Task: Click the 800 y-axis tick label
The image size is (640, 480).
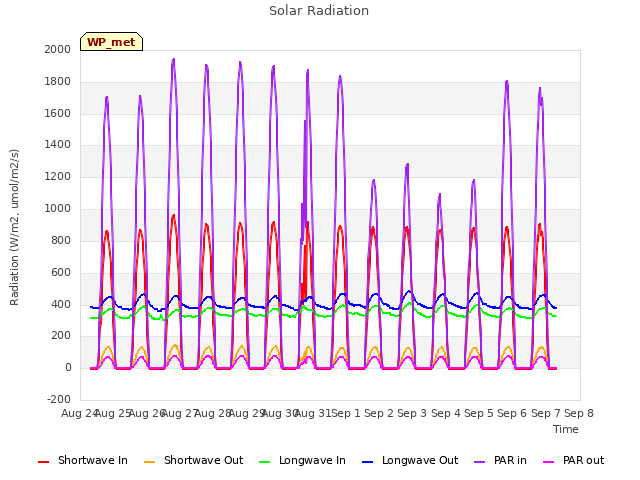Action: point(61,240)
